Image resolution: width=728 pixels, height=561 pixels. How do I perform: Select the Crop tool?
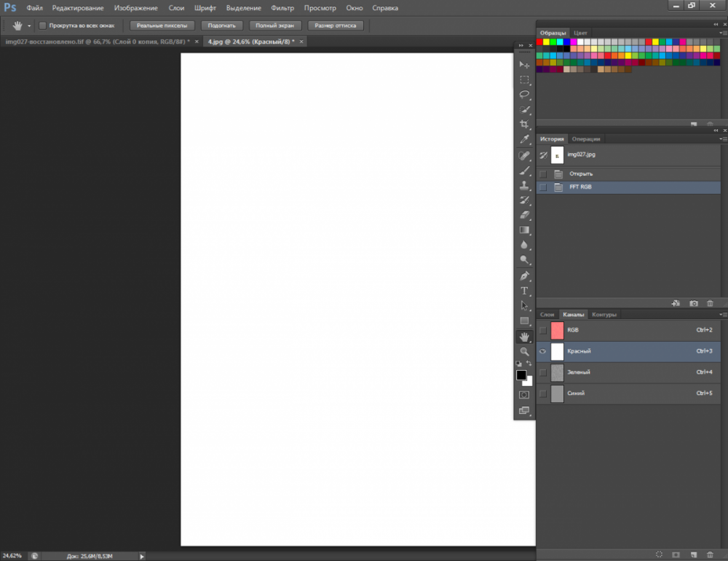pos(523,125)
